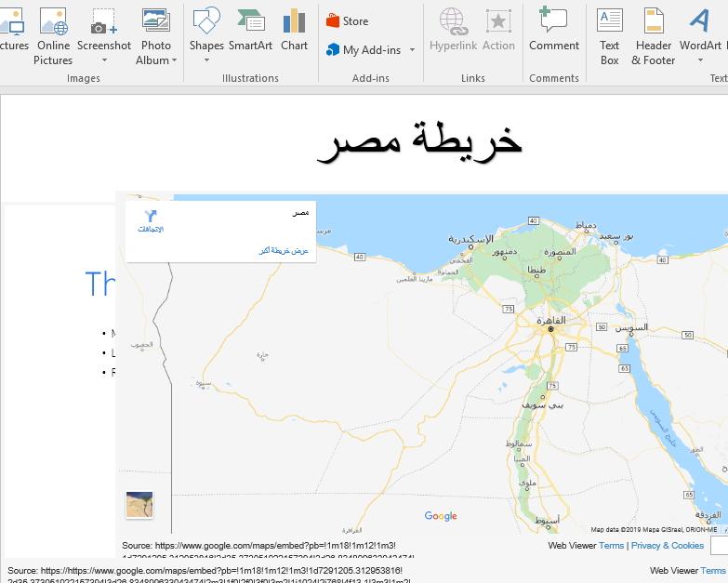Image resolution: width=728 pixels, height=583 pixels.
Task: Expand the WordArt dropdown arrow
Action: click(x=700, y=60)
